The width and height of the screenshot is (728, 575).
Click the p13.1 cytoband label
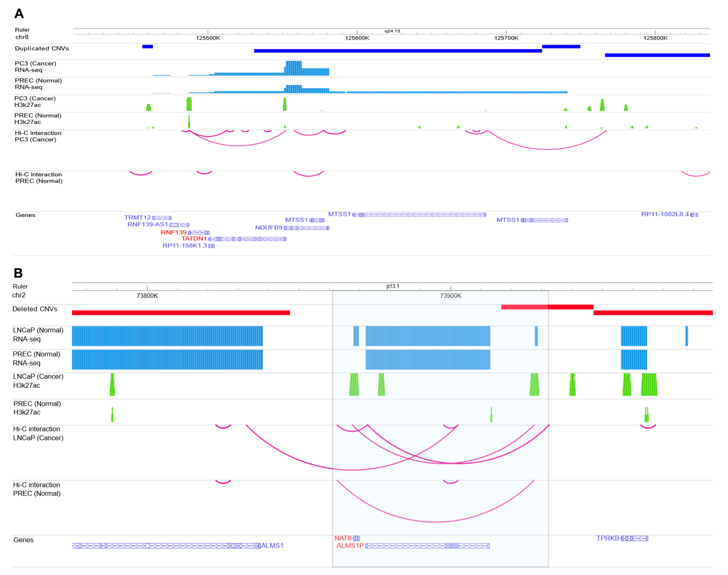pos(393,286)
